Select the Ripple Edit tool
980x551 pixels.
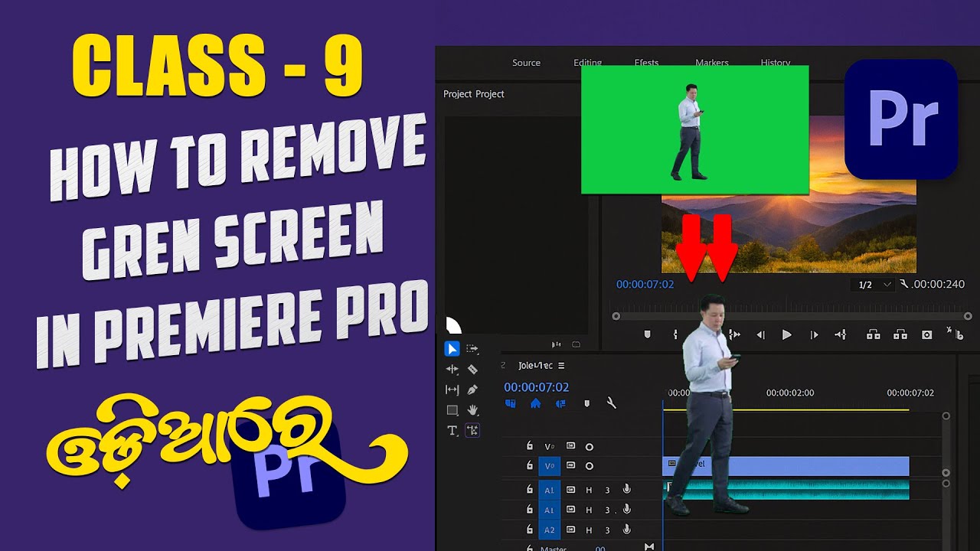coord(452,369)
